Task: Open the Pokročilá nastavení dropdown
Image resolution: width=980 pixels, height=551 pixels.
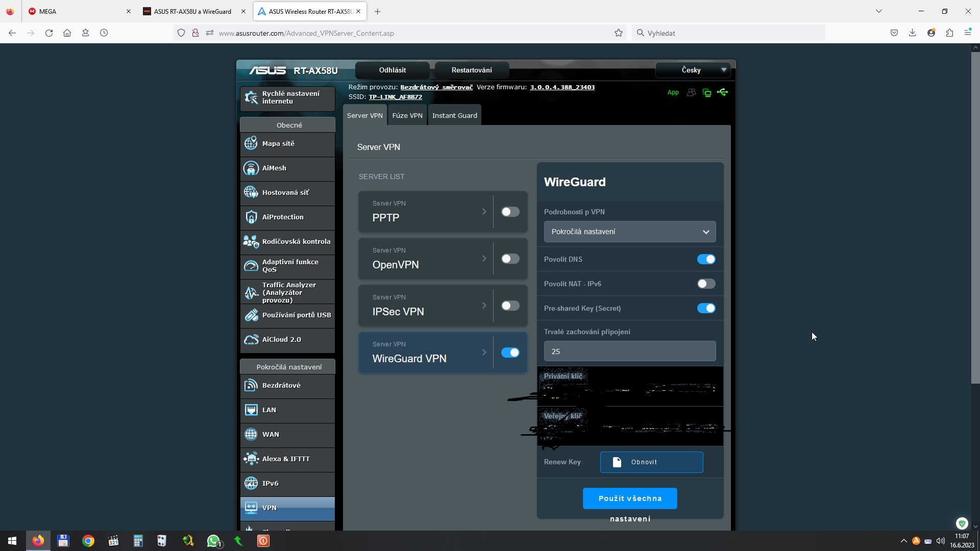Action: pyautogui.click(x=630, y=232)
